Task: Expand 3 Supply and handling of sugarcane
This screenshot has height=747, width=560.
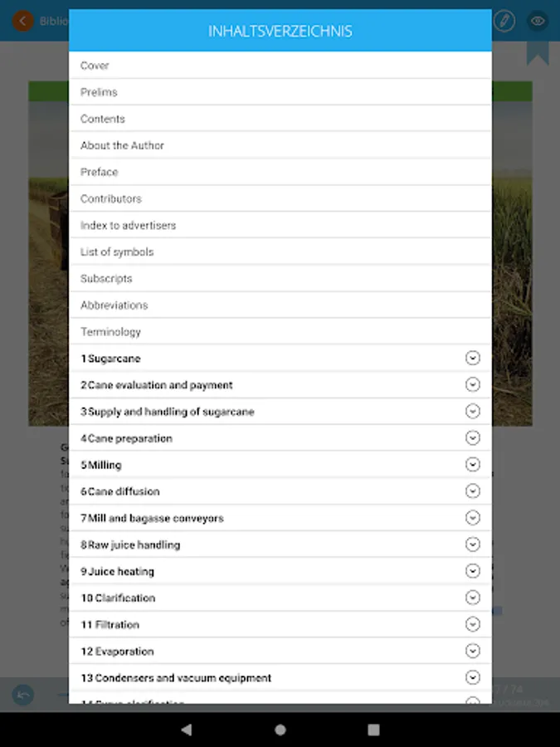Action: (x=473, y=411)
